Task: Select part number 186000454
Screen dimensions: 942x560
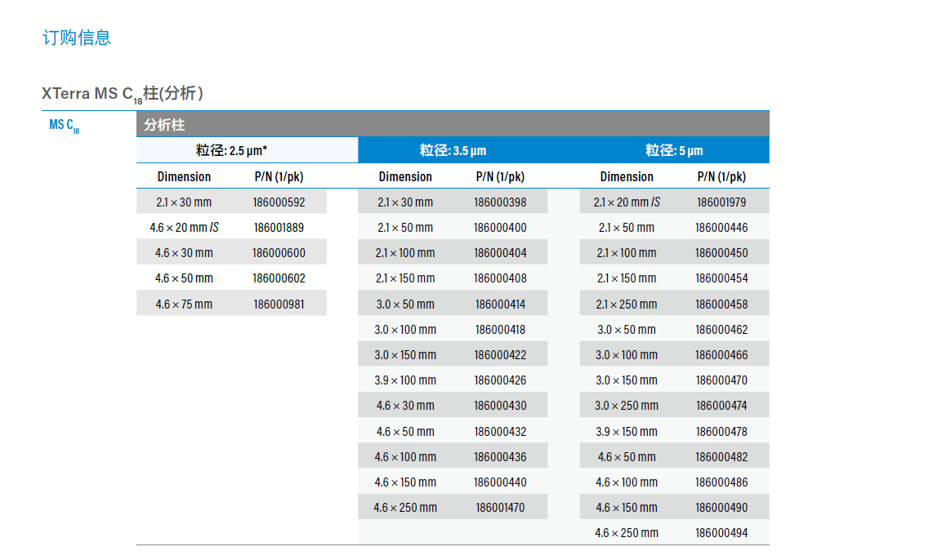Action: (x=721, y=278)
